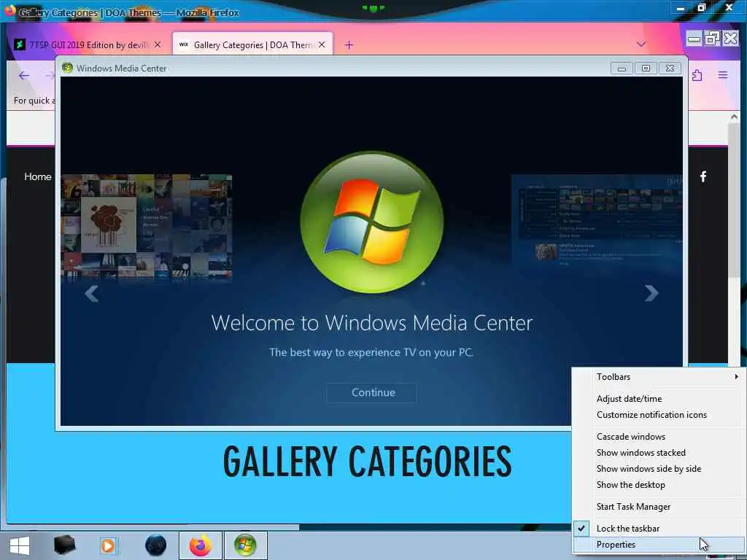This screenshot has height=560, width=747.
Task: Launch the orange media player taskbar icon
Action: click(109, 545)
